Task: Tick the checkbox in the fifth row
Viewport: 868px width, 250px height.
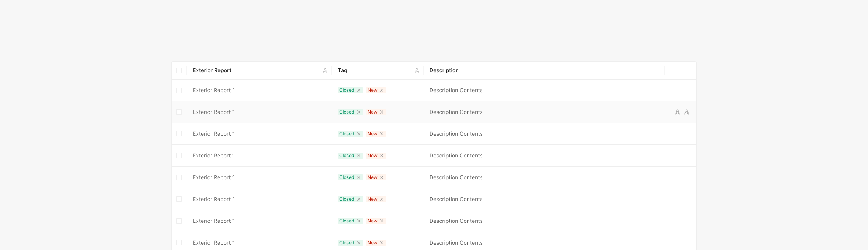Action: [x=179, y=177]
